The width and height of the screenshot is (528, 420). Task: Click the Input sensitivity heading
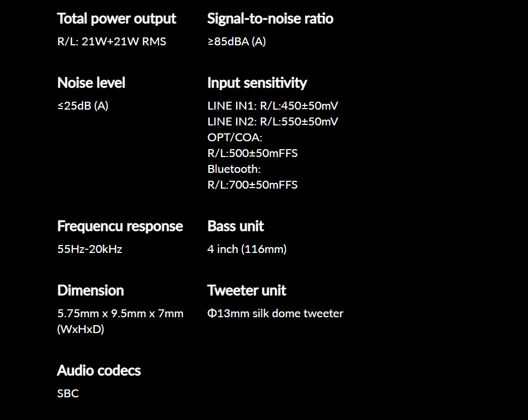[x=257, y=83]
